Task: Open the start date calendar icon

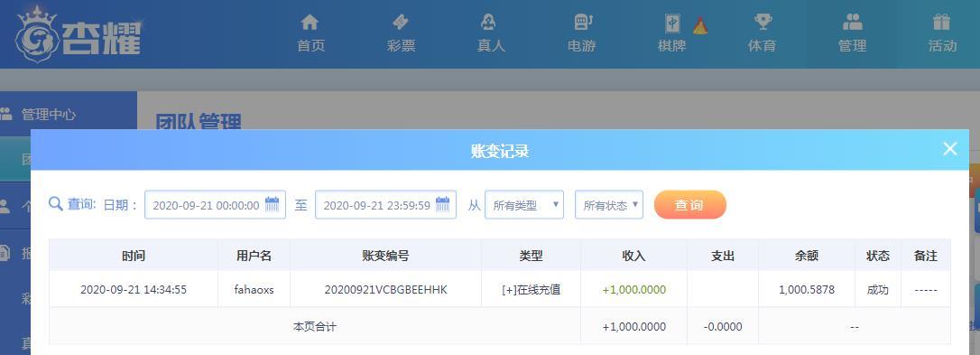Action: coord(272,204)
